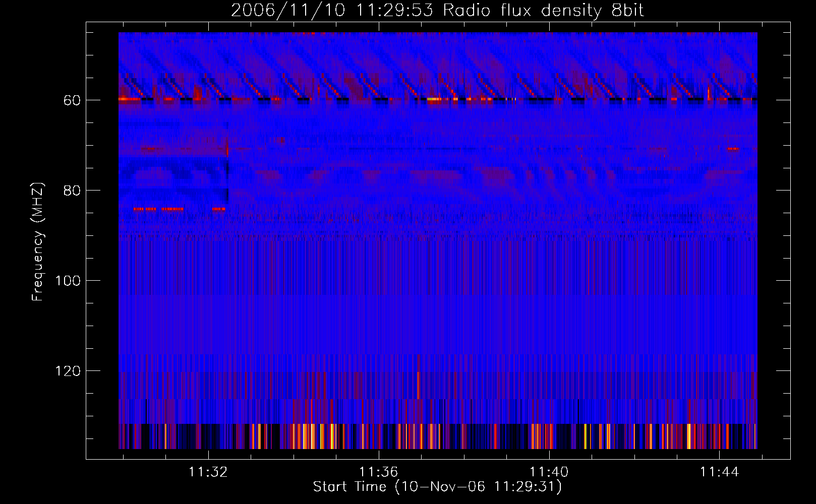Select the 60 frequency tick label
The image size is (816, 504).
coord(72,101)
